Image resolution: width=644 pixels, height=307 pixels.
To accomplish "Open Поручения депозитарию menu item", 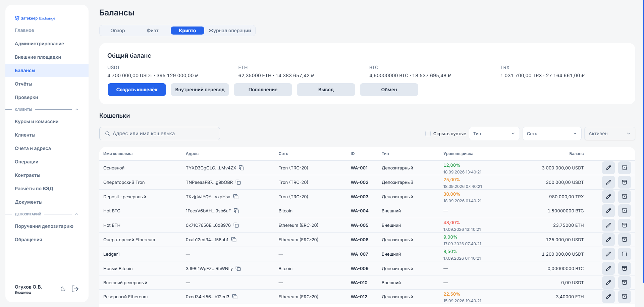I will (x=47, y=226).
